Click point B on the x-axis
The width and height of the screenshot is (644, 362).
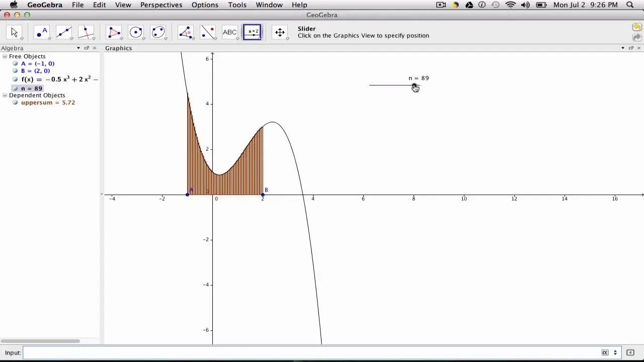click(263, 195)
